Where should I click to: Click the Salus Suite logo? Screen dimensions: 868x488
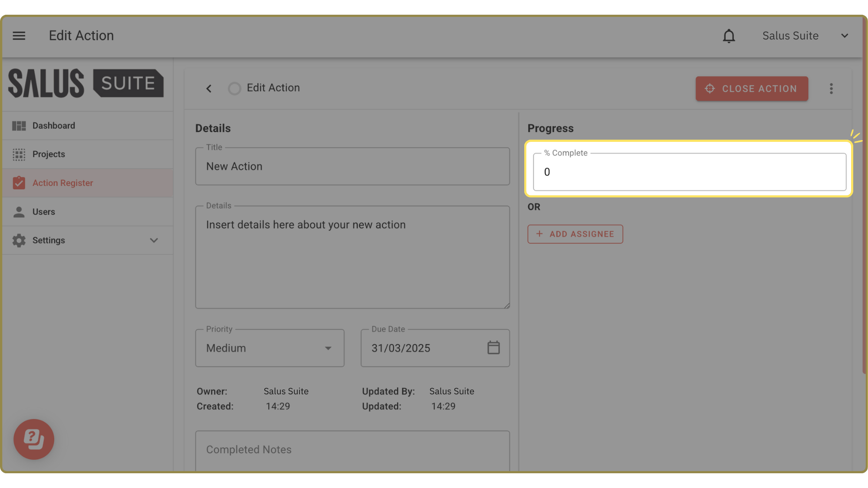pyautogui.click(x=86, y=83)
